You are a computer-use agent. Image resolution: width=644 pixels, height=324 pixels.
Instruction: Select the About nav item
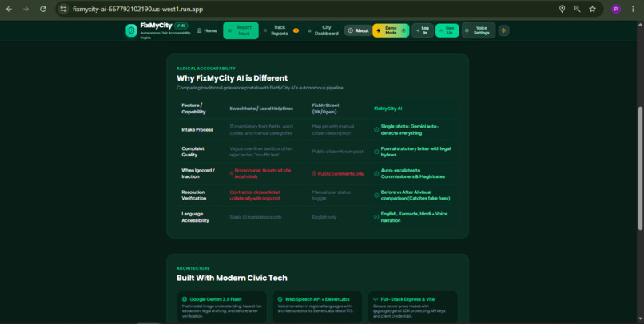coord(358,30)
